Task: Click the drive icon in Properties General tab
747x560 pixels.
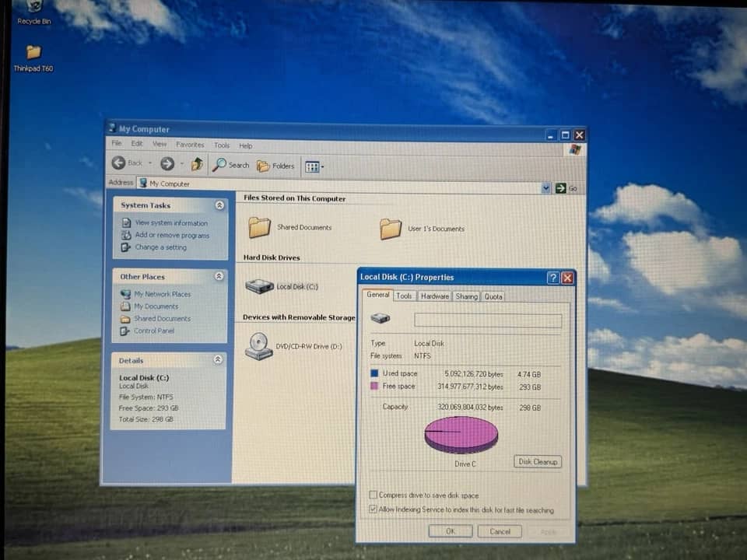Action: click(381, 318)
